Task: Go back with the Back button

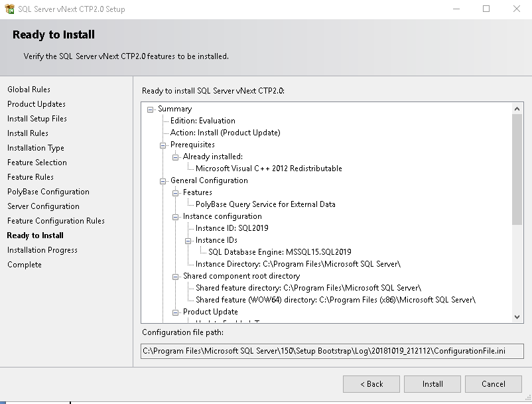Action: pyautogui.click(x=371, y=384)
